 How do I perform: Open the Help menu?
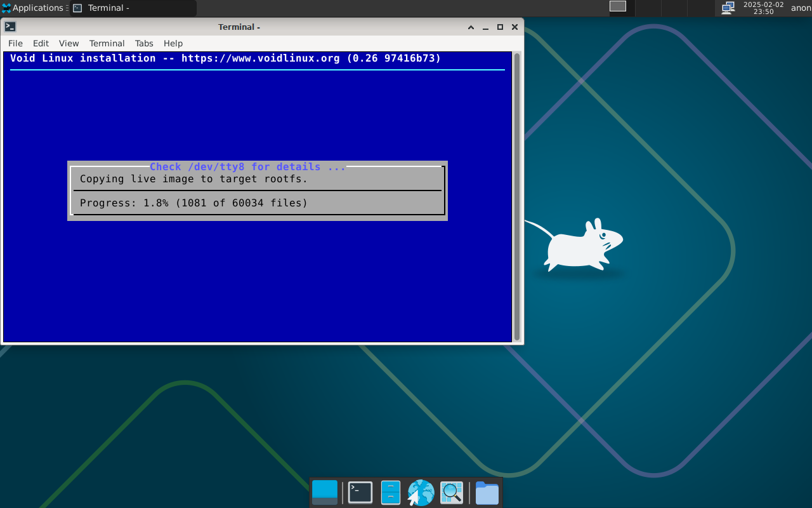pyautogui.click(x=173, y=43)
